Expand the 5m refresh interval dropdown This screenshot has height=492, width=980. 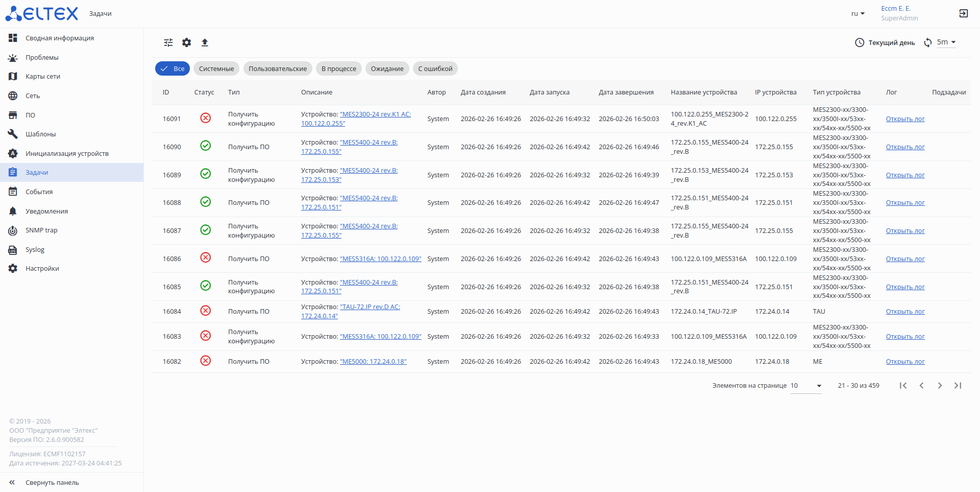click(946, 42)
